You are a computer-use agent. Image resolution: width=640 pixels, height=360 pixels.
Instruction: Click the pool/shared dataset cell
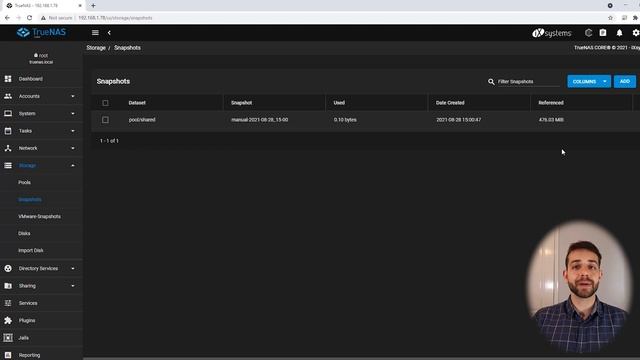pos(142,120)
